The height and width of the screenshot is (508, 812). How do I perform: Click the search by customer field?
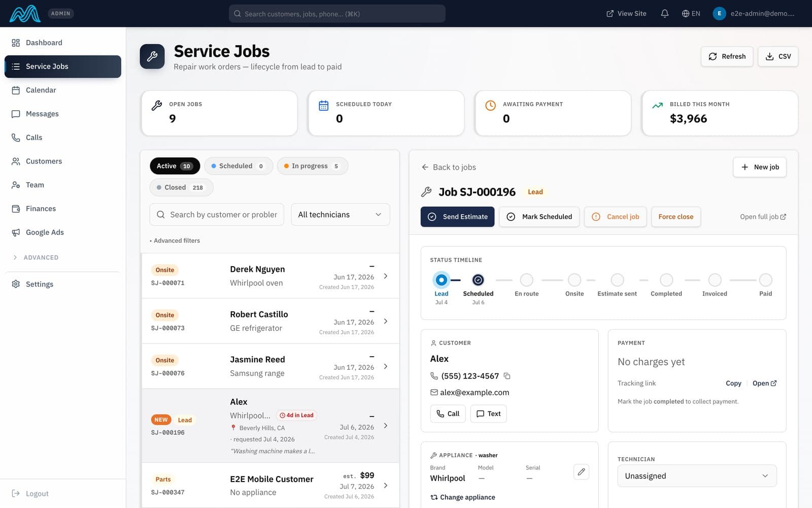(x=217, y=214)
